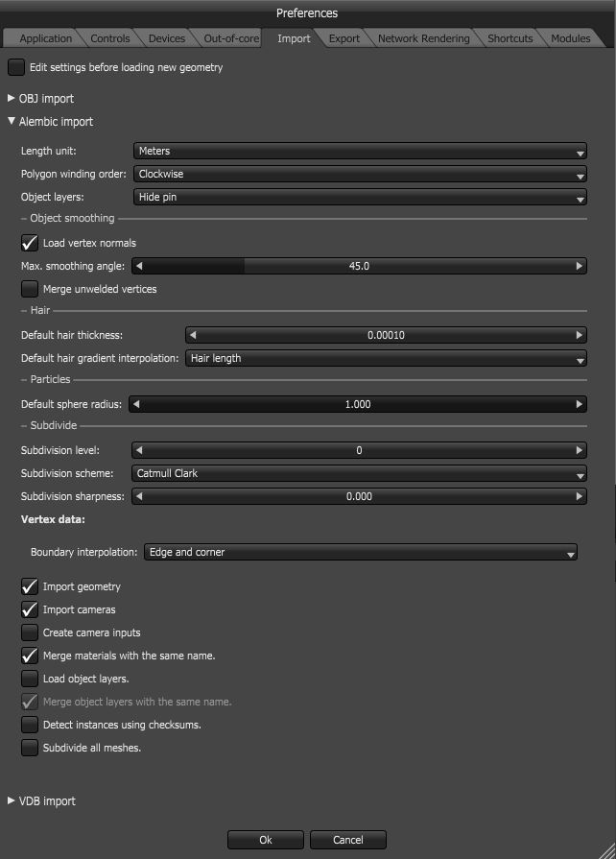Viewport: 616px width, 859px height.
Task: Open the Length unit dropdown
Action: pyautogui.click(x=360, y=151)
